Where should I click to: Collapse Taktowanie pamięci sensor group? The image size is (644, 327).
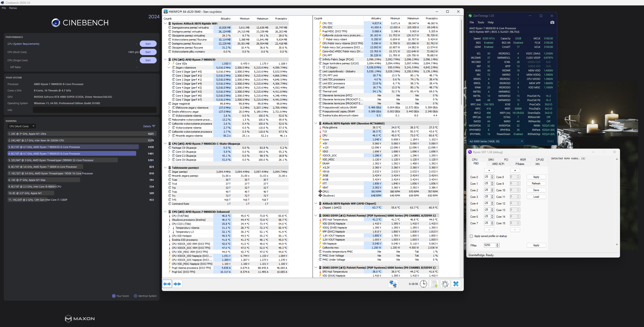[x=165, y=168]
